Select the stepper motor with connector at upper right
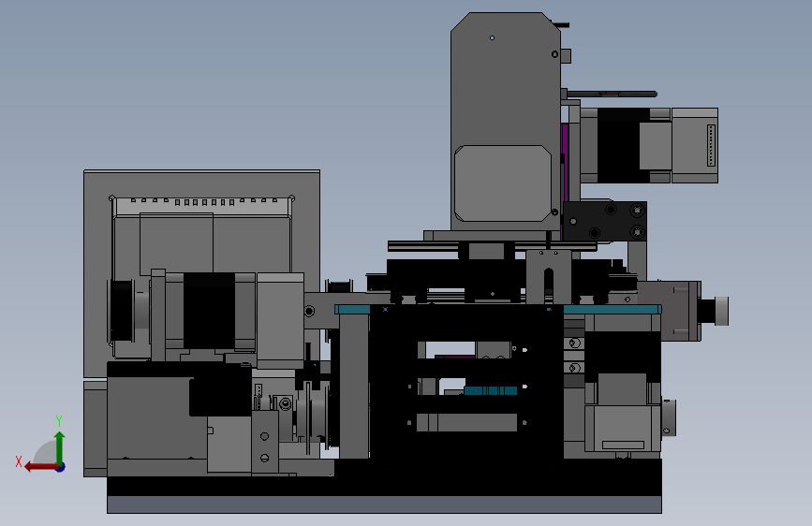Viewport: 812px width, 526px height. coord(649,145)
